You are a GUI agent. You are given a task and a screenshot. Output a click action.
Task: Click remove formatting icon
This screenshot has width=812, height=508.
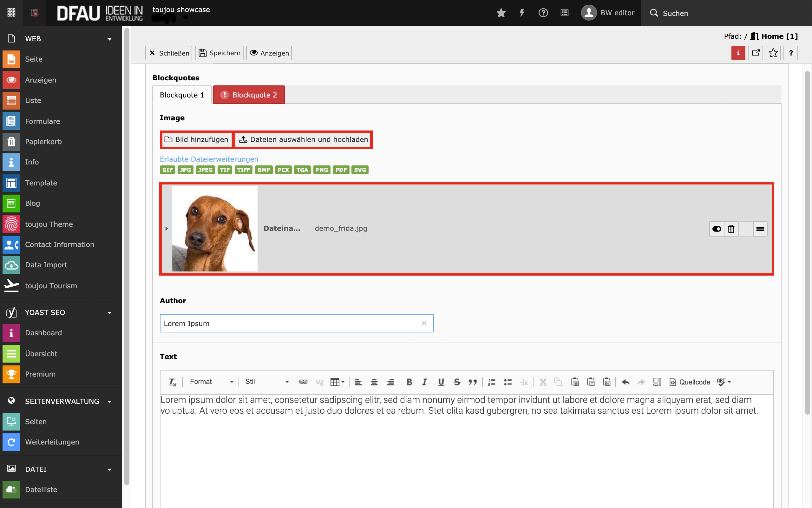click(x=173, y=382)
